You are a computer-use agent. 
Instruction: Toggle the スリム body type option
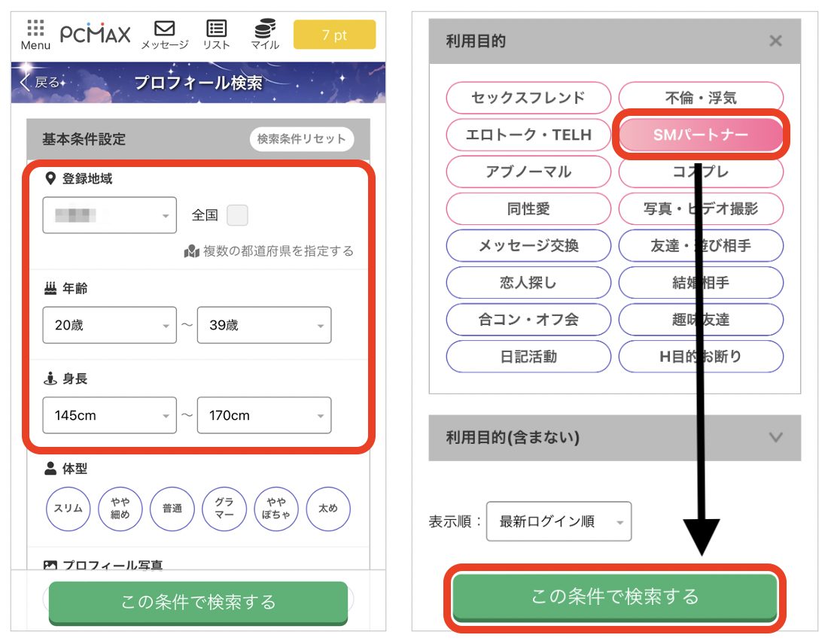pyautogui.click(x=68, y=509)
